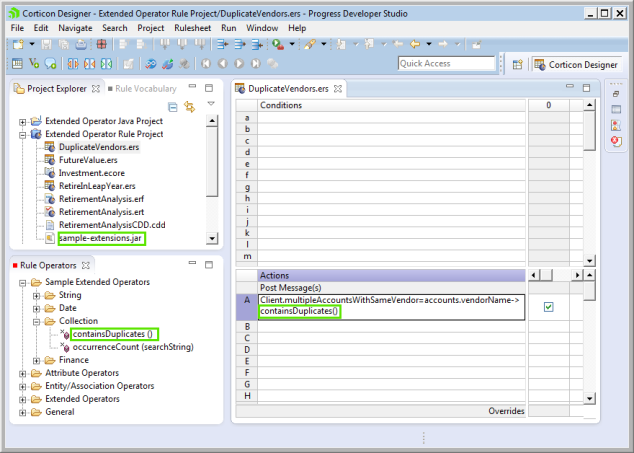634x453 pixels.
Task: Click Actions horizontal scroll right arrow
Action: coord(577,275)
